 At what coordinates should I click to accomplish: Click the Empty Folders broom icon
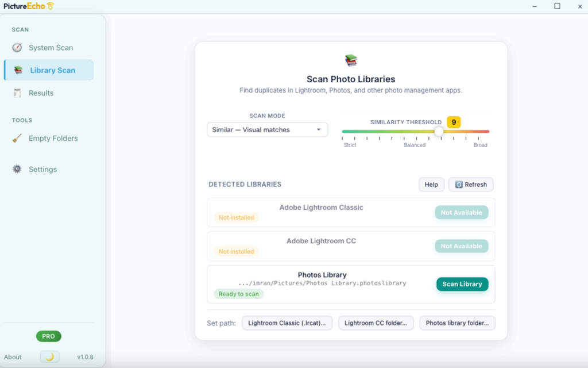(17, 139)
